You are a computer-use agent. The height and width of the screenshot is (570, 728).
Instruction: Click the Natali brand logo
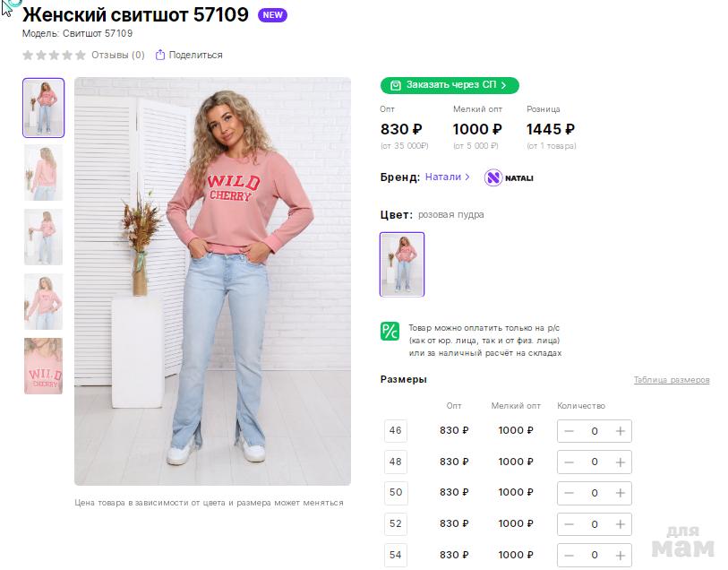click(x=509, y=177)
